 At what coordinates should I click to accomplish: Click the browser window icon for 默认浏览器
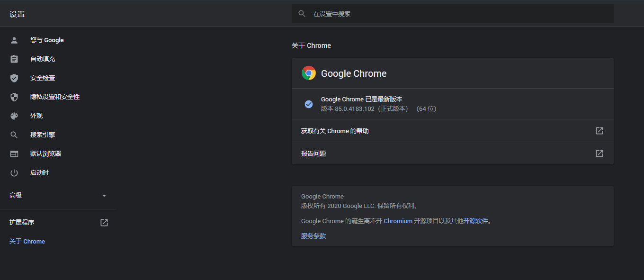pyautogui.click(x=14, y=154)
